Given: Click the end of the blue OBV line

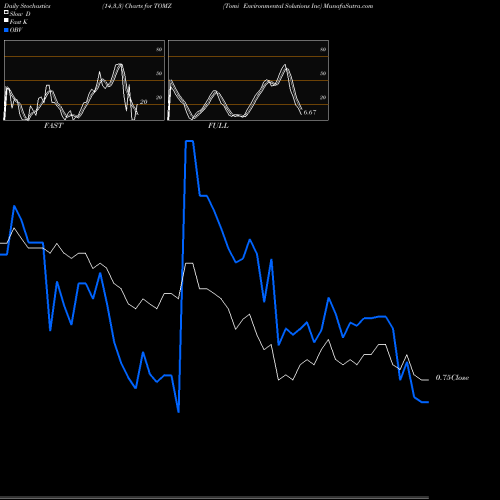Looking at the screenshot, I should [428, 402].
